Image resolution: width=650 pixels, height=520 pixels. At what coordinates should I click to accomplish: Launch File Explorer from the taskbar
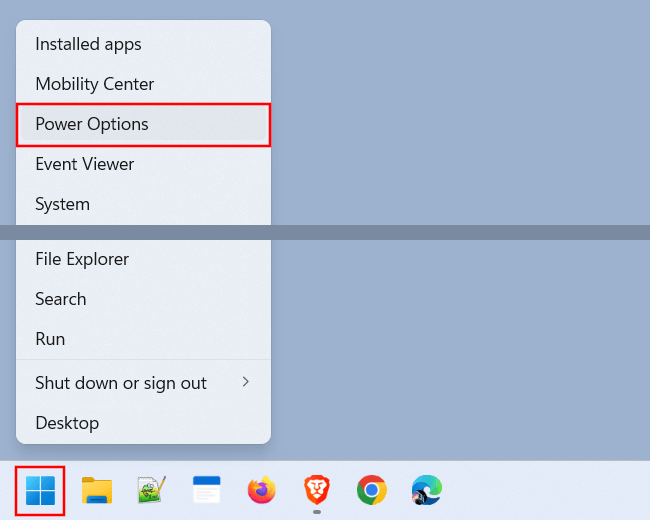point(97,490)
